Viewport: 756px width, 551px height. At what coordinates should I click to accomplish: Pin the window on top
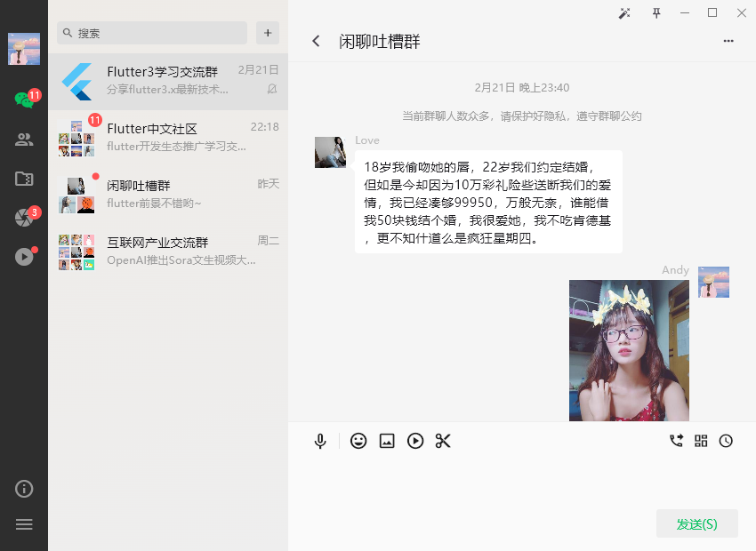click(656, 13)
